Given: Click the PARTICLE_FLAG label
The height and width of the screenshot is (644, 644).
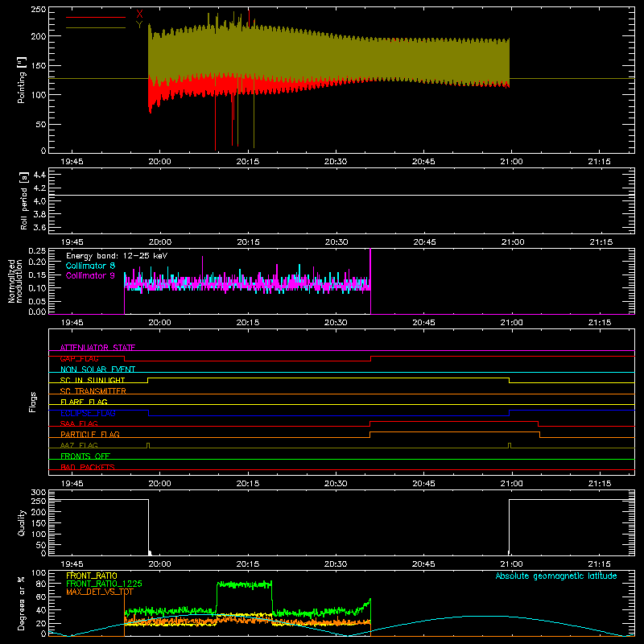Looking at the screenshot, I should [90, 434].
